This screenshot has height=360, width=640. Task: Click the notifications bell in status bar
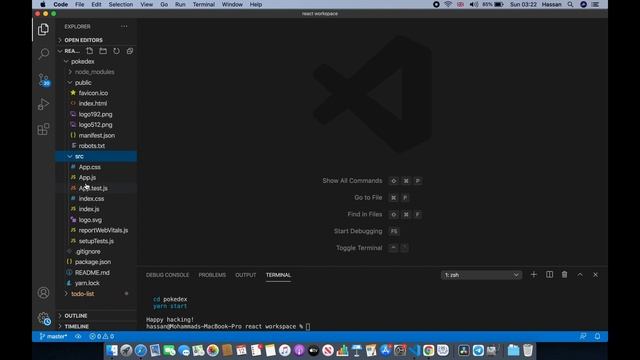click(x=597, y=336)
